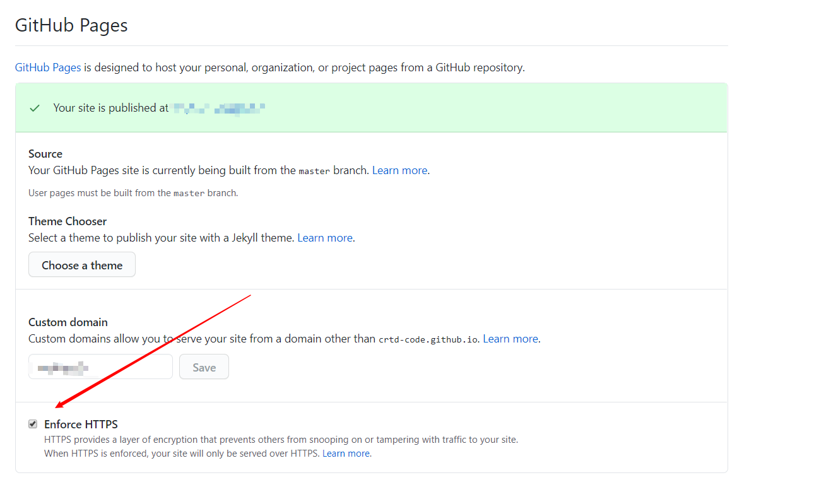Click the green checkmark published icon
This screenshot has width=814, height=504.
(35, 108)
